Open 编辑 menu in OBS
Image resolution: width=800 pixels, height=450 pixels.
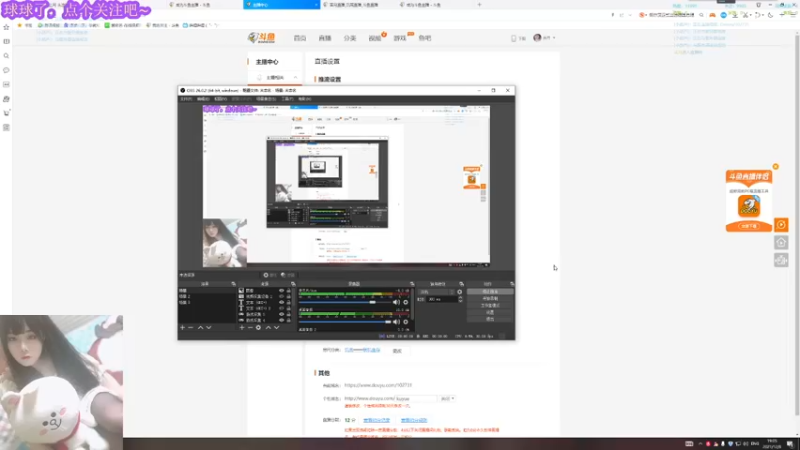[203, 99]
